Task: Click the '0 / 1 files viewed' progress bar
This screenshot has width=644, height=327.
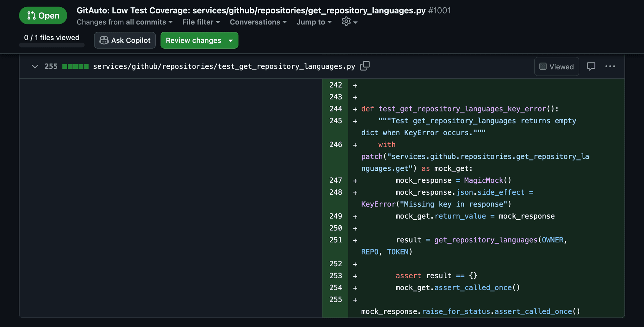Action: (x=52, y=45)
